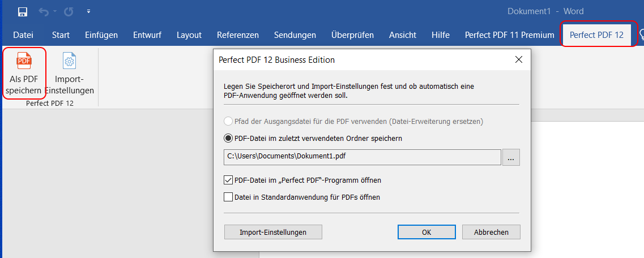The height and width of the screenshot is (258, 644).
Task: Click the Save disk icon in title bar
Action: 23,12
